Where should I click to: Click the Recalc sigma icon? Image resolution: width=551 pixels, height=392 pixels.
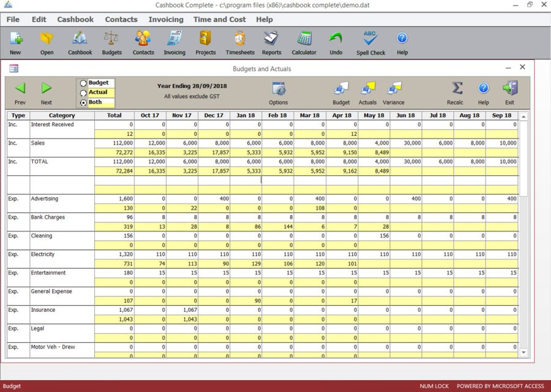[457, 88]
